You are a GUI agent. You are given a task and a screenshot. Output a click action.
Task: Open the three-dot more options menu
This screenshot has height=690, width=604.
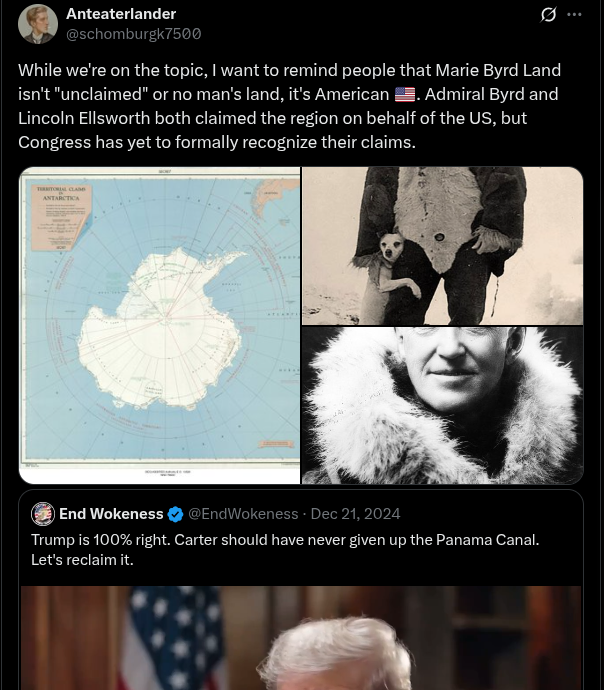(x=574, y=15)
